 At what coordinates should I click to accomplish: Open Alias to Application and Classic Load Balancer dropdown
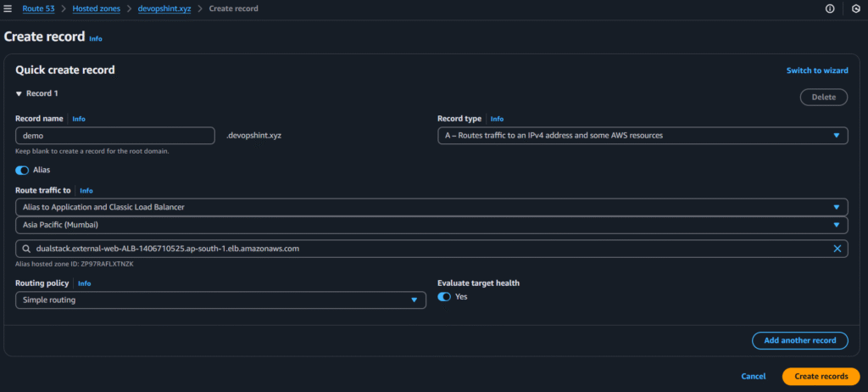point(431,207)
